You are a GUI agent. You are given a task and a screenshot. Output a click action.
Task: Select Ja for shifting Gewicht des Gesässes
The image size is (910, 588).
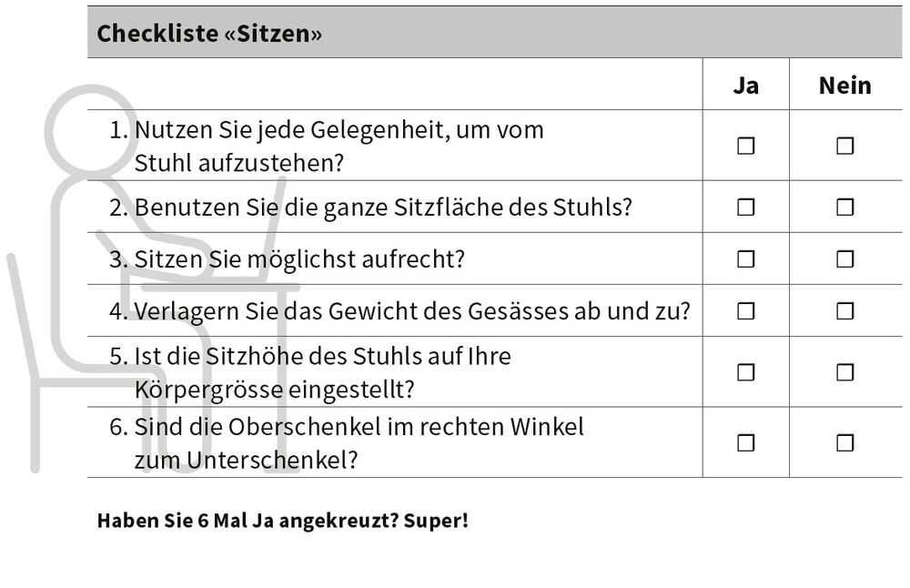click(746, 311)
